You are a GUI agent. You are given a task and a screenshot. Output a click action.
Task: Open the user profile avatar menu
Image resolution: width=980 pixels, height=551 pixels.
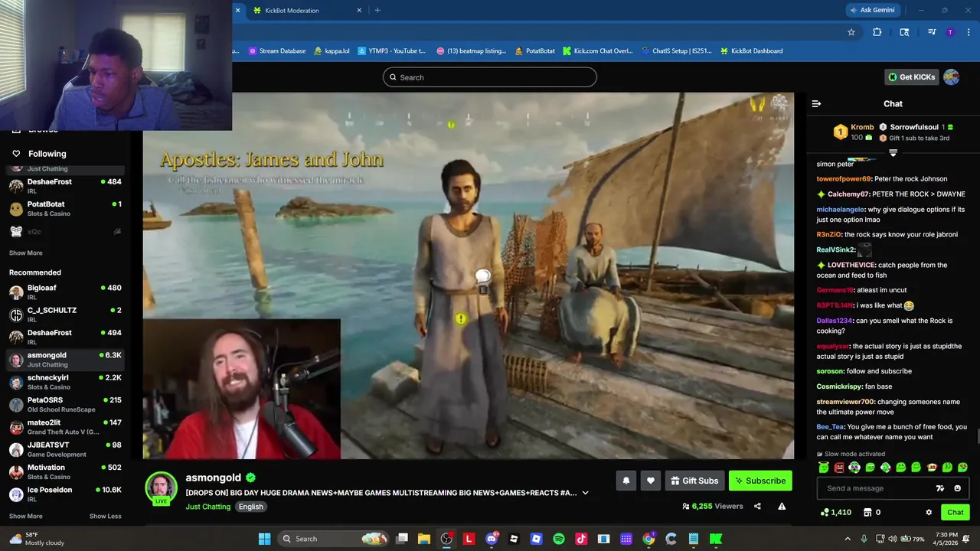[x=951, y=77]
